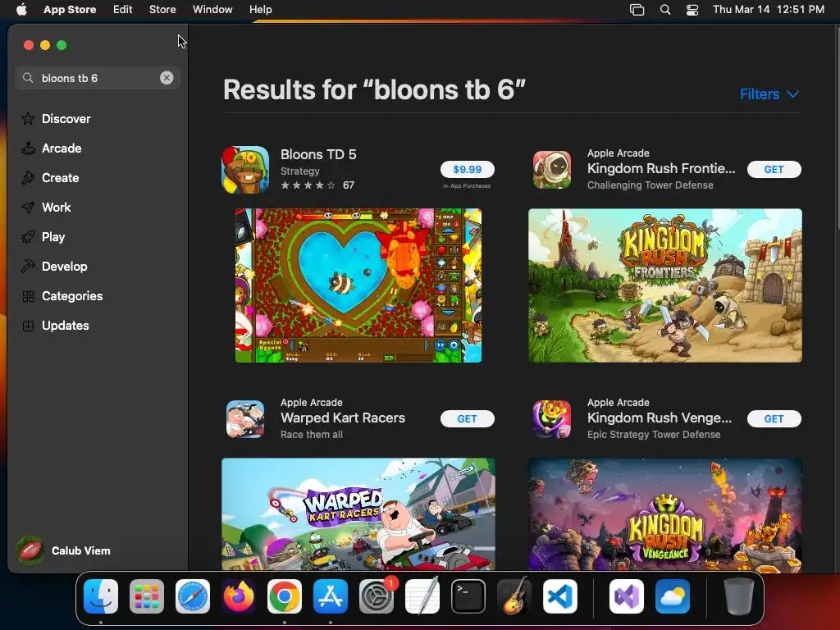Open the Warped Kart Racers banner image
Image resolution: width=840 pixels, height=630 pixels.
click(358, 514)
